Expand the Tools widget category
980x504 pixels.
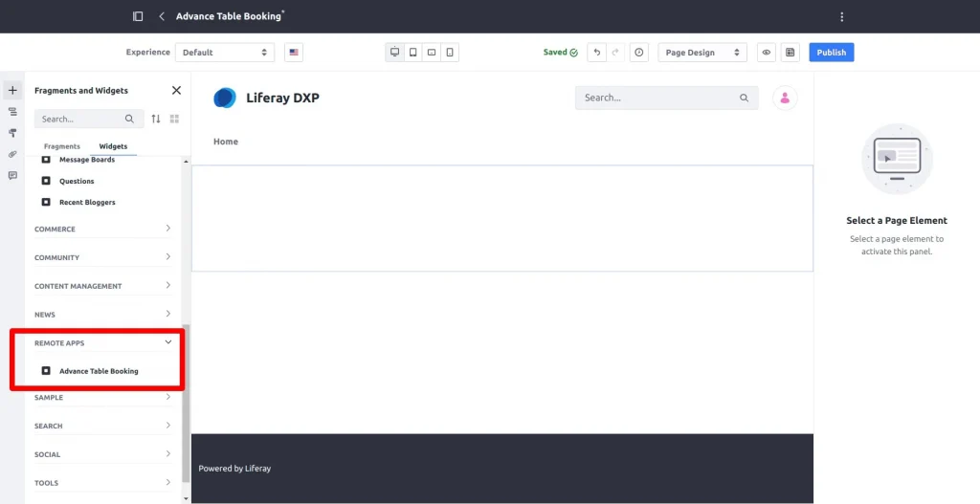pyautogui.click(x=102, y=483)
